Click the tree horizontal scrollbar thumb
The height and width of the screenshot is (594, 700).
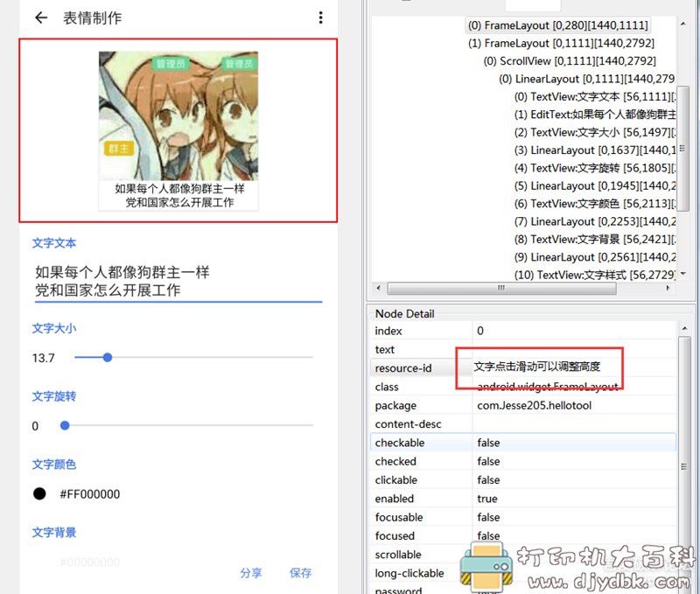coord(501,289)
